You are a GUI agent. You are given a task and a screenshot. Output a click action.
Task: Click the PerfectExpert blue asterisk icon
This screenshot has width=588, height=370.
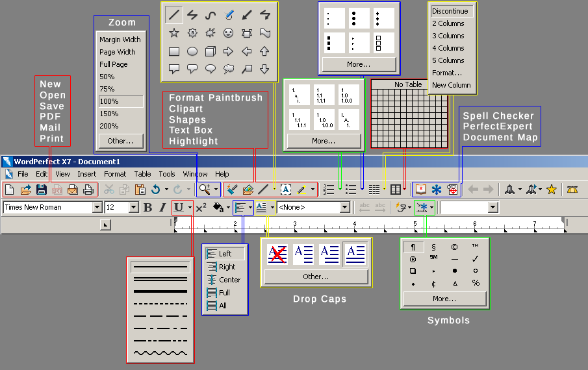pyautogui.click(x=437, y=190)
